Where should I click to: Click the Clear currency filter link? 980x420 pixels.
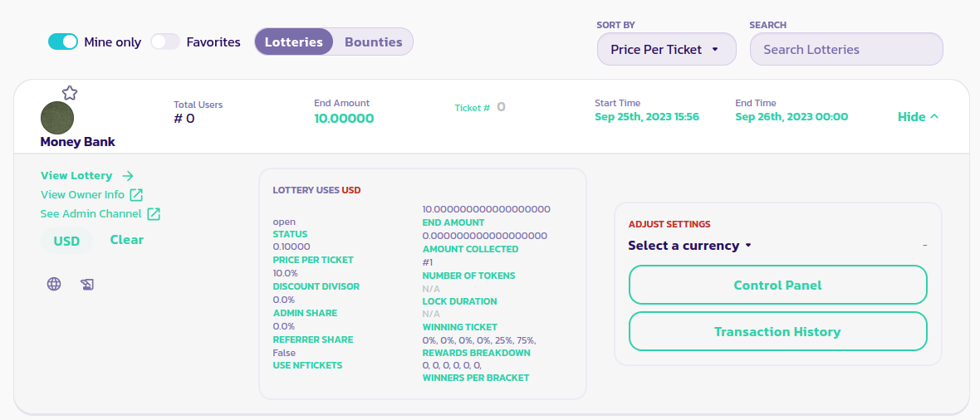(127, 240)
